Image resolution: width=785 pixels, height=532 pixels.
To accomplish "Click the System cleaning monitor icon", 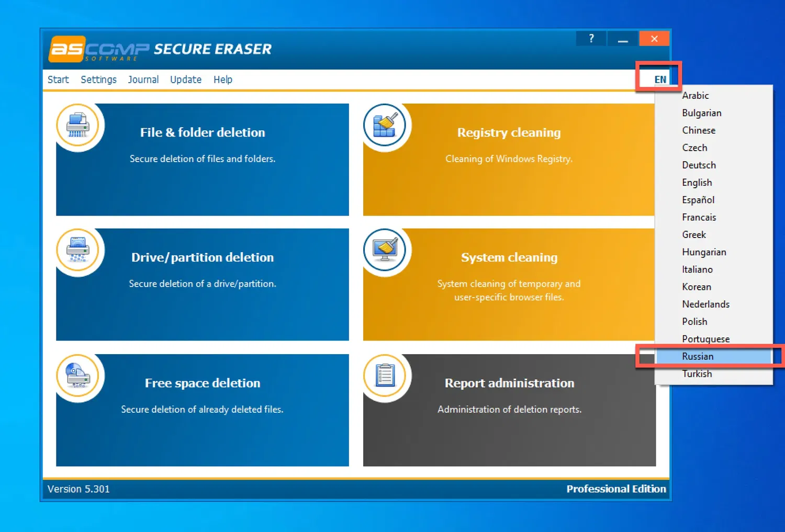I will [385, 250].
